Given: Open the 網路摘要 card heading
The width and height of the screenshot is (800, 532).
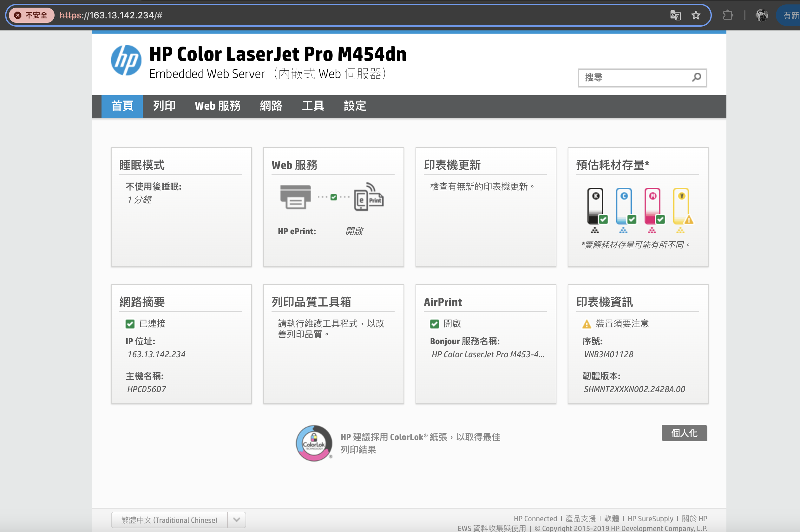Looking at the screenshot, I should [x=142, y=302].
